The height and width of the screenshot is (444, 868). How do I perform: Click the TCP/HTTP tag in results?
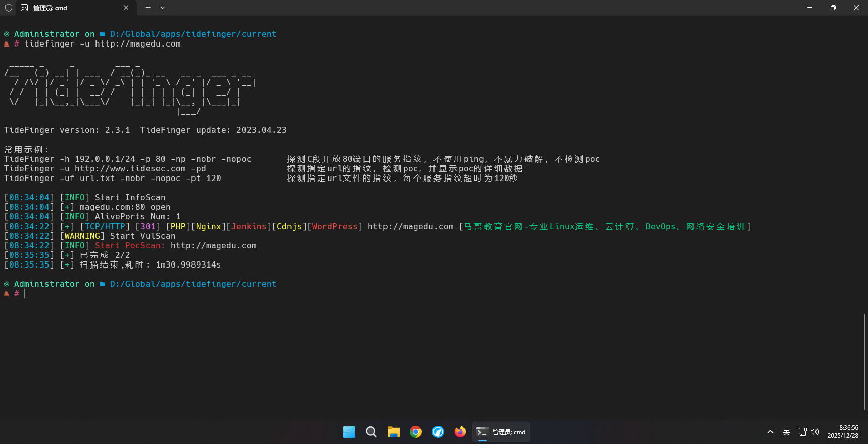[x=105, y=227]
